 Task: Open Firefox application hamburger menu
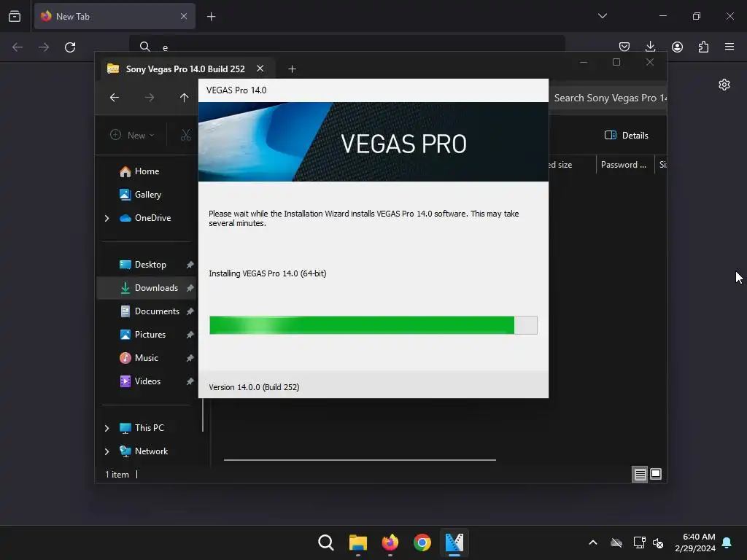pyautogui.click(x=729, y=47)
